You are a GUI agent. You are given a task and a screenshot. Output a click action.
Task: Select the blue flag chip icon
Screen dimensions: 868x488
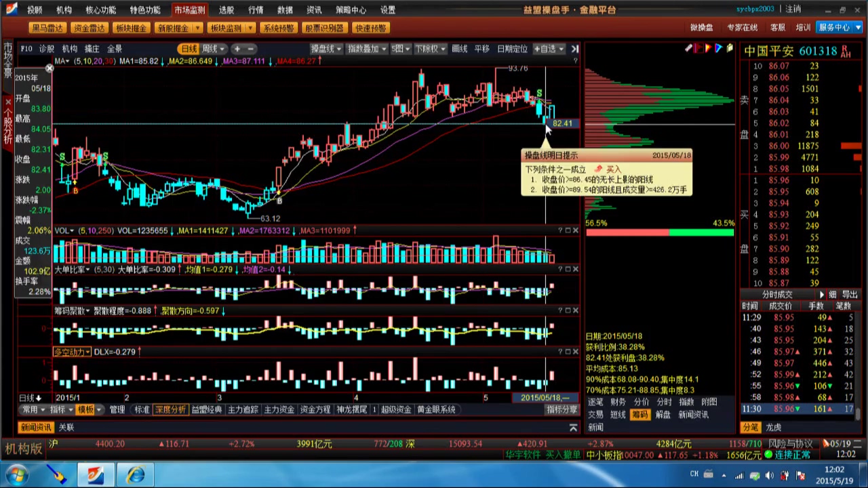(x=719, y=48)
